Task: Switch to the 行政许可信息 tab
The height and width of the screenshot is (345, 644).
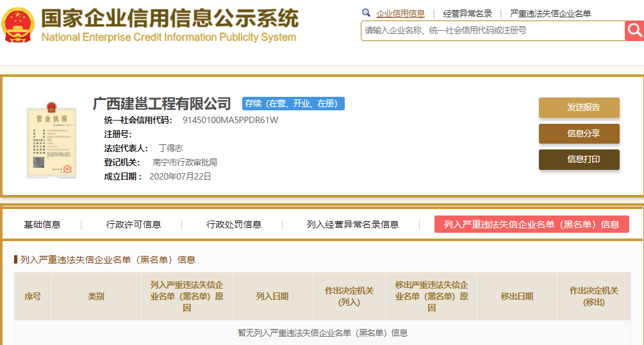Action: click(133, 224)
